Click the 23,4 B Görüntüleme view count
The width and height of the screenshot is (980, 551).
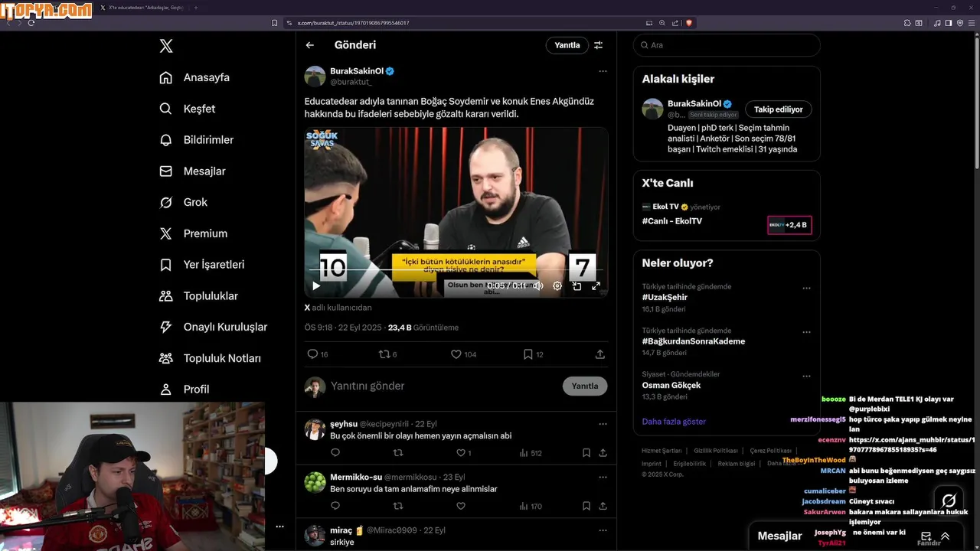click(423, 328)
